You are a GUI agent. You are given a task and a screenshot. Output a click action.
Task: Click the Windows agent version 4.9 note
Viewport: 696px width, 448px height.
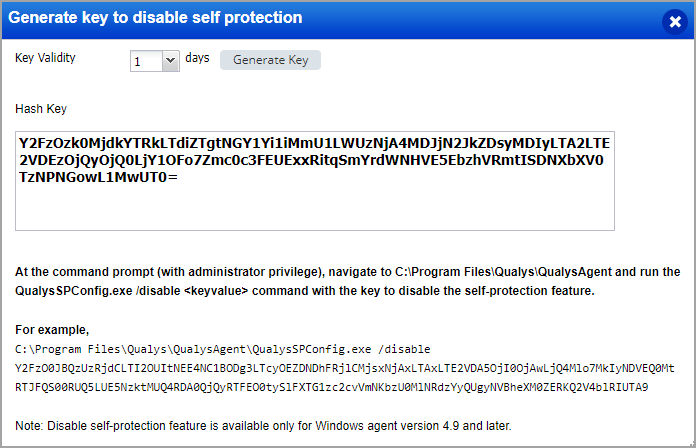point(263,426)
